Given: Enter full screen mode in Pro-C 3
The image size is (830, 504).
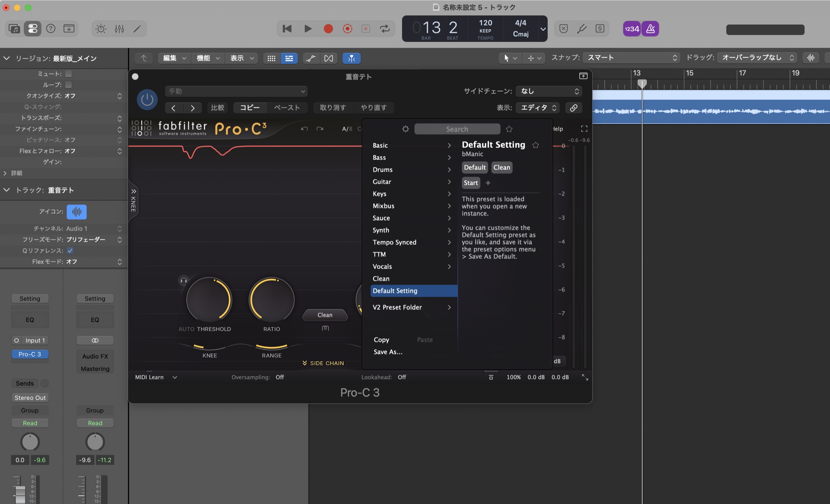Looking at the screenshot, I should (584, 129).
